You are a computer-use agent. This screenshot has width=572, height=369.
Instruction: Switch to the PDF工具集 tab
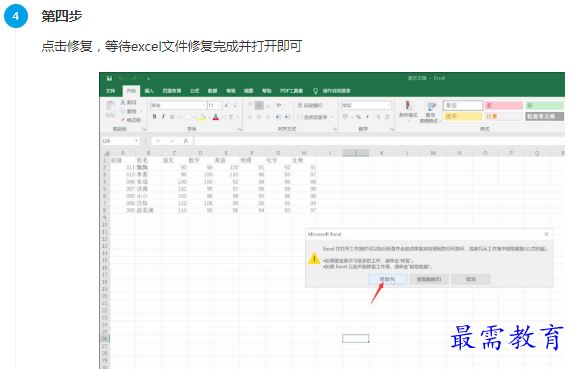point(291,91)
